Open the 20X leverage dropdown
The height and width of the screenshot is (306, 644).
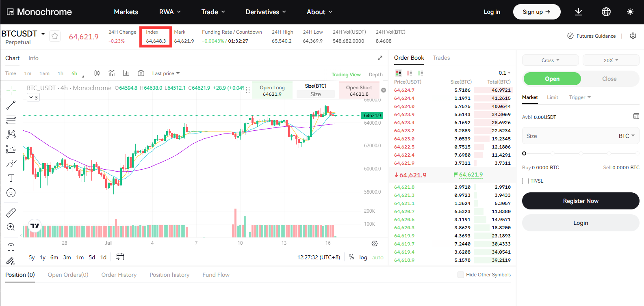coord(611,60)
